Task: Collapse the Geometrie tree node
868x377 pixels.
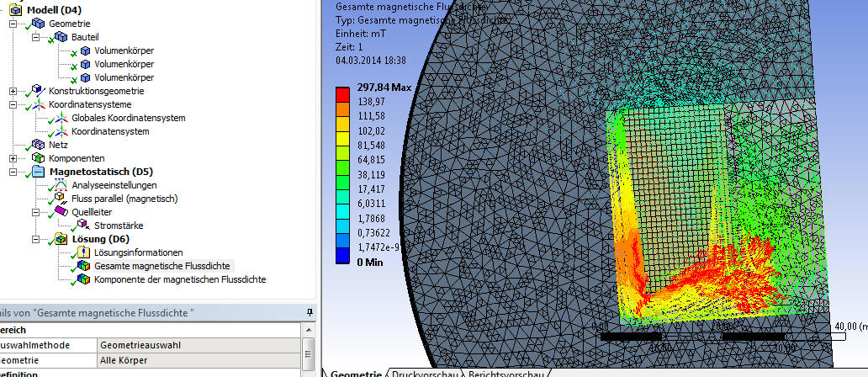Action: click(13, 24)
